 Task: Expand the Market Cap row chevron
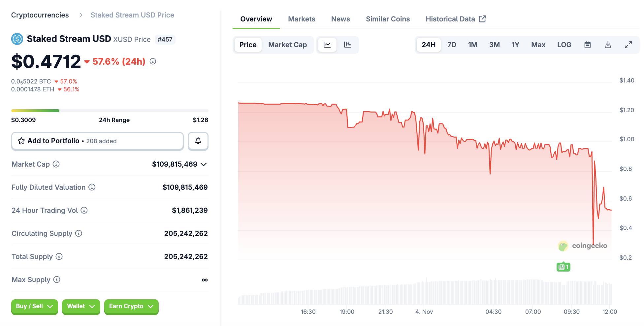coord(204,164)
